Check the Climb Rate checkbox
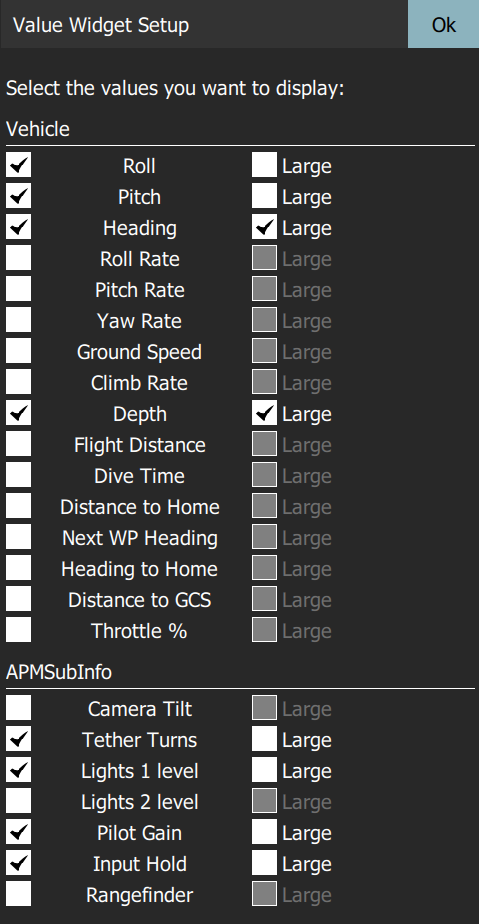The image size is (479, 924). coord(18,382)
